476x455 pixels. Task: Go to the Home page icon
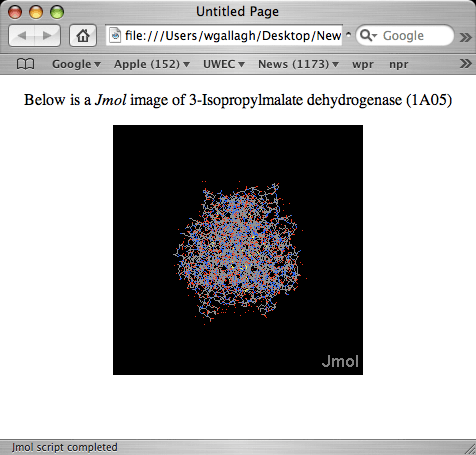tap(83, 35)
